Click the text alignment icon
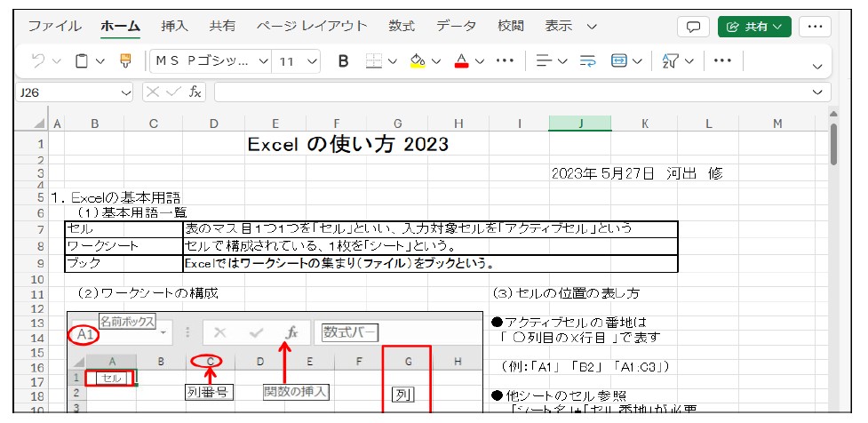Viewport: 868px width, 423px height. [542, 61]
